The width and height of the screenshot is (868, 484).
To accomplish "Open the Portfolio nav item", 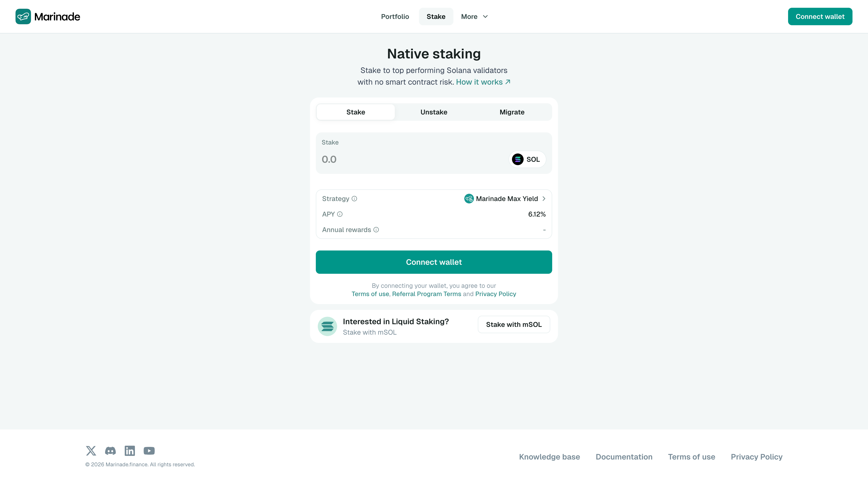I will pyautogui.click(x=395, y=16).
